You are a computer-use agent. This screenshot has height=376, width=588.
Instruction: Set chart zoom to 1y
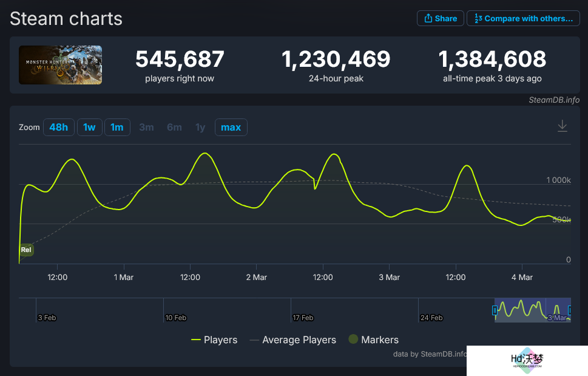point(200,127)
